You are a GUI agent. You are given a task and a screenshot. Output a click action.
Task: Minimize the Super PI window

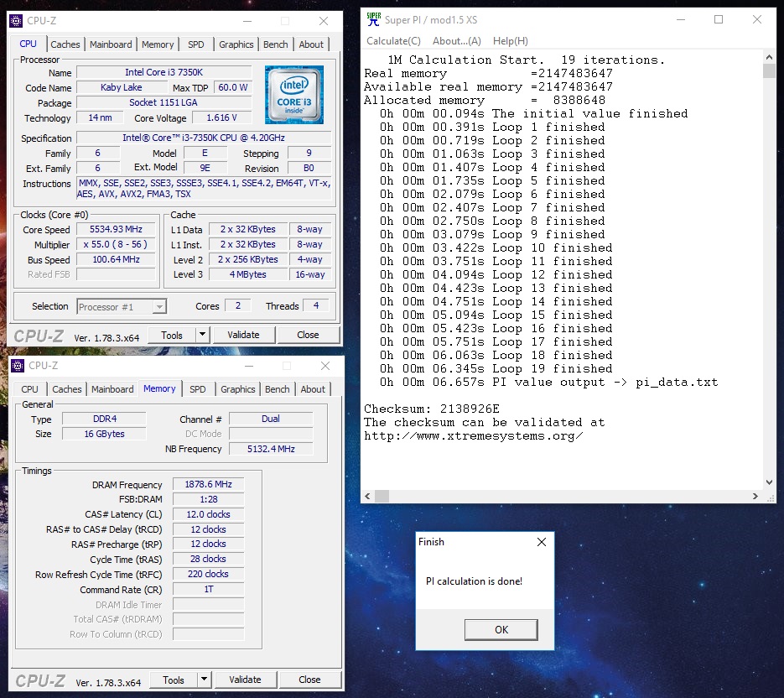tap(681, 19)
